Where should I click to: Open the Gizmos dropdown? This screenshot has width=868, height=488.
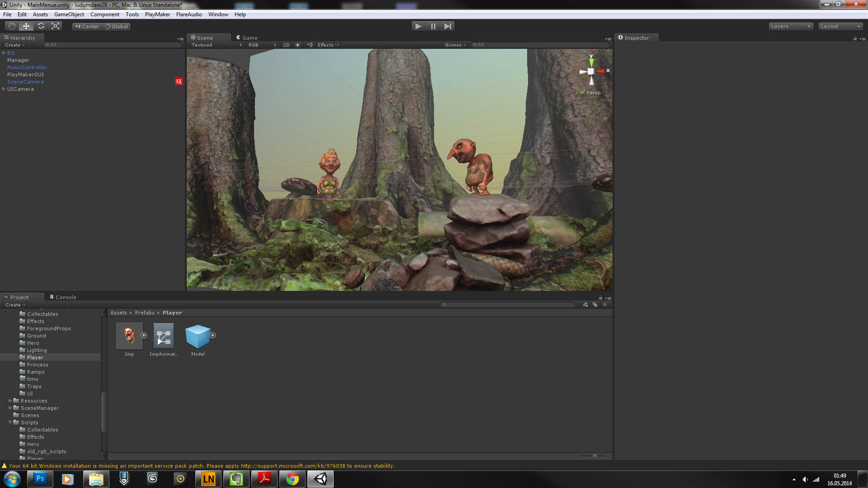(455, 45)
